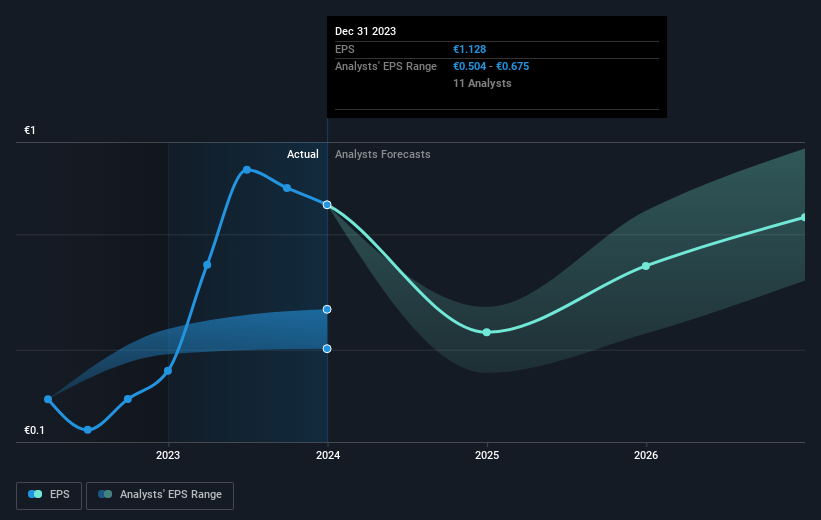The height and width of the screenshot is (520, 821).
Task: Click the 'Analysts Forecasts' label
Action: click(x=383, y=154)
